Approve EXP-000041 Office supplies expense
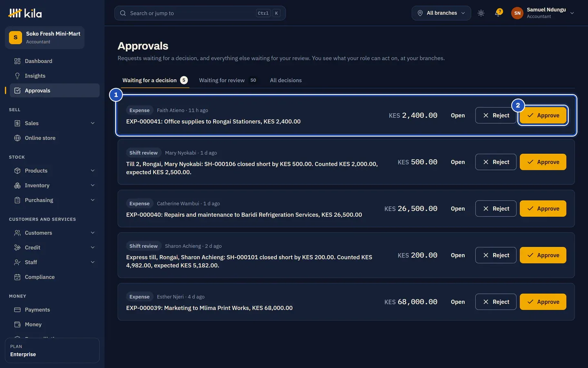The height and width of the screenshot is (368, 588). point(543,115)
